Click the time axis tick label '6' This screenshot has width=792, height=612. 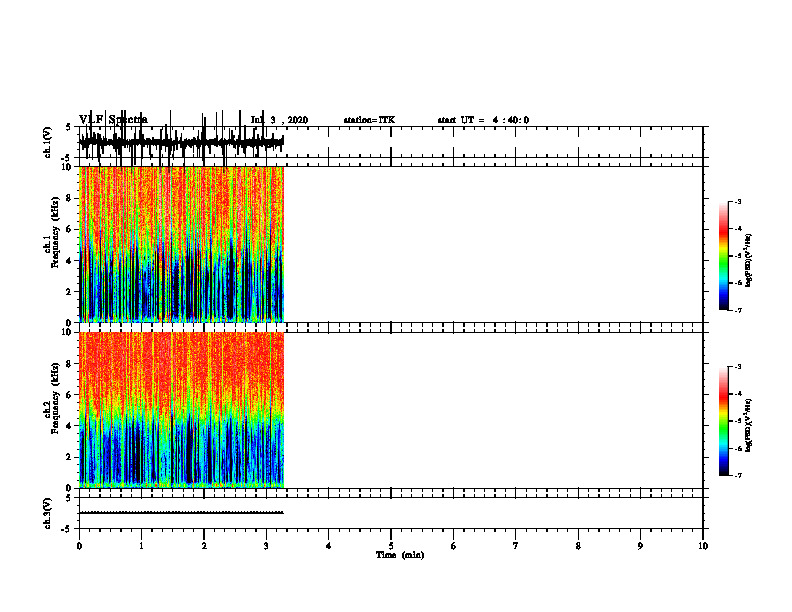point(454,545)
